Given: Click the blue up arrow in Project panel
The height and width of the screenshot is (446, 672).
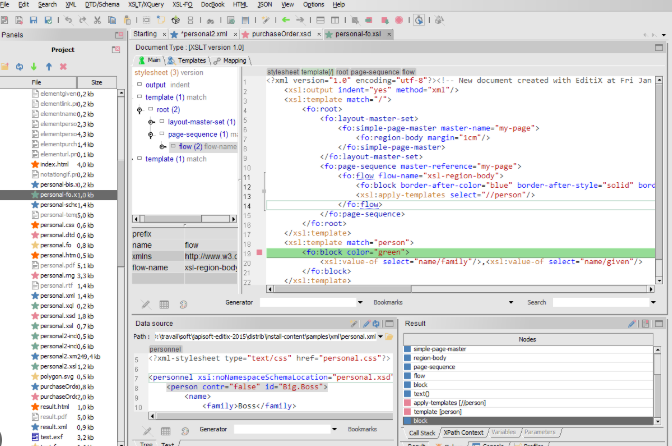Looking at the screenshot, I should click(49, 66).
